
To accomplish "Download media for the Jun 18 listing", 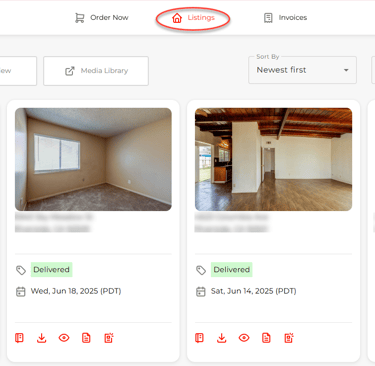I will pyautogui.click(x=42, y=338).
